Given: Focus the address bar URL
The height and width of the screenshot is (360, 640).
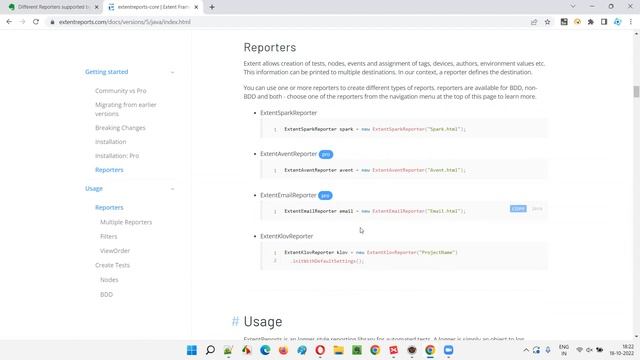Looking at the screenshot, I should (x=124, y=22).
